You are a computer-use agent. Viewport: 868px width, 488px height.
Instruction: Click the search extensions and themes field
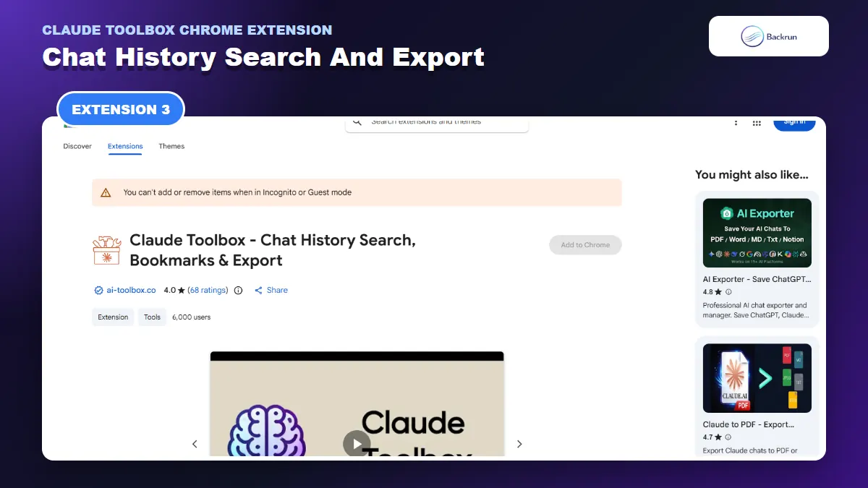pos(437,124)
